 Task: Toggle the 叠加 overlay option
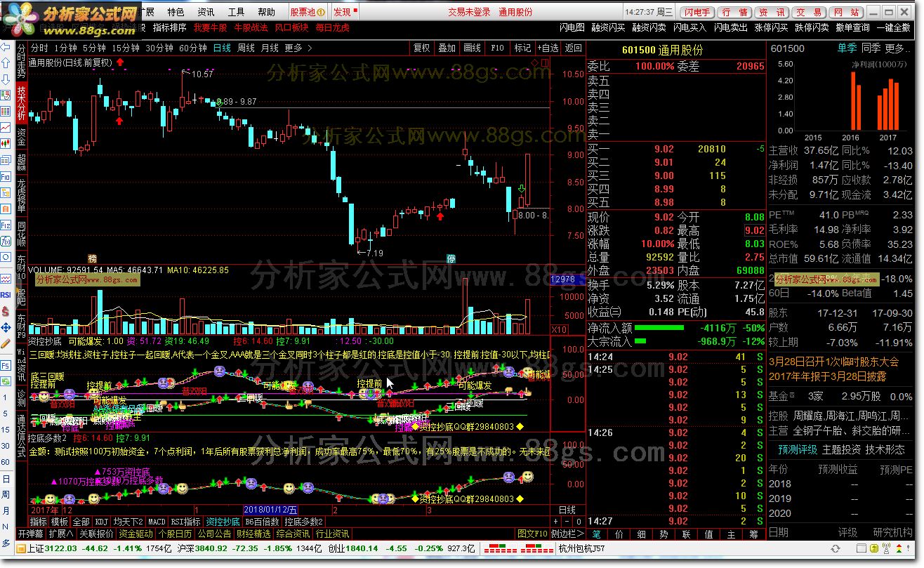[x=447, y=48]
